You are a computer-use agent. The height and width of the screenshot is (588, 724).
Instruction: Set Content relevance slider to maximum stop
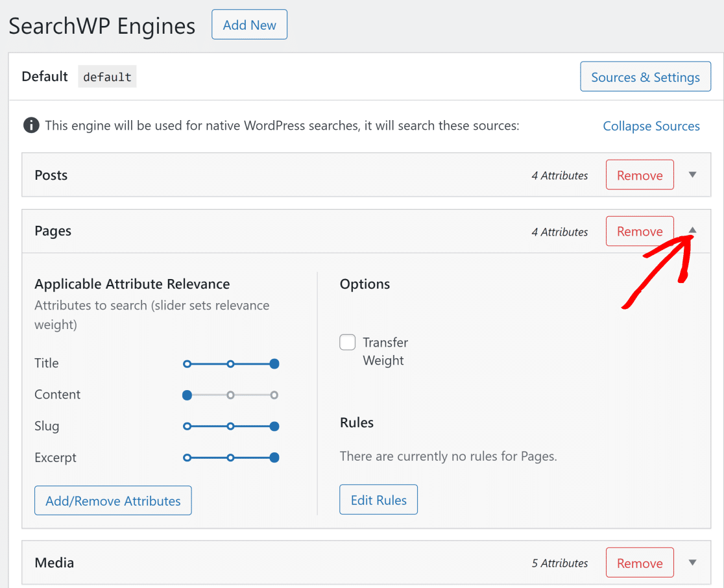(274, 395)
